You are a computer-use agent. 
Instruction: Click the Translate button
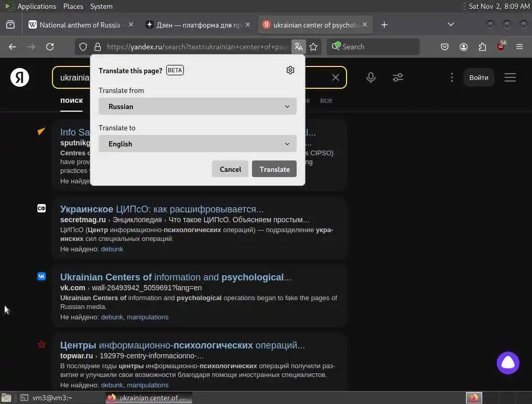tap(274, 169)
